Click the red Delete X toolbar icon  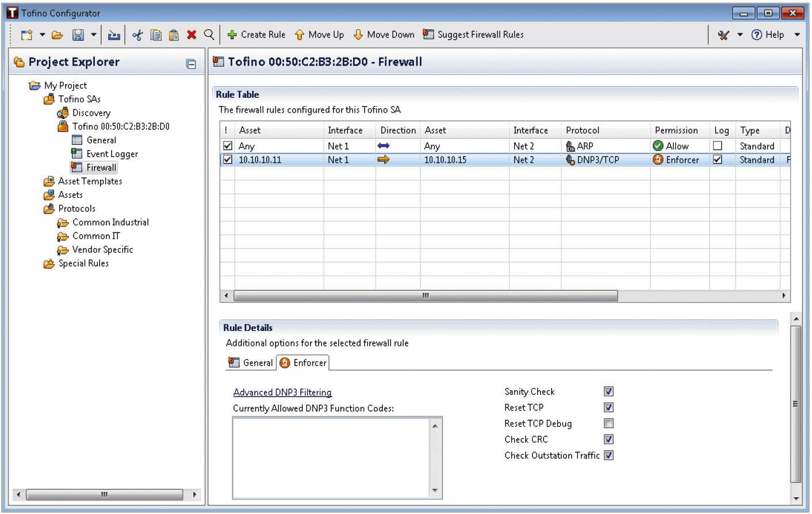[191, 35]
